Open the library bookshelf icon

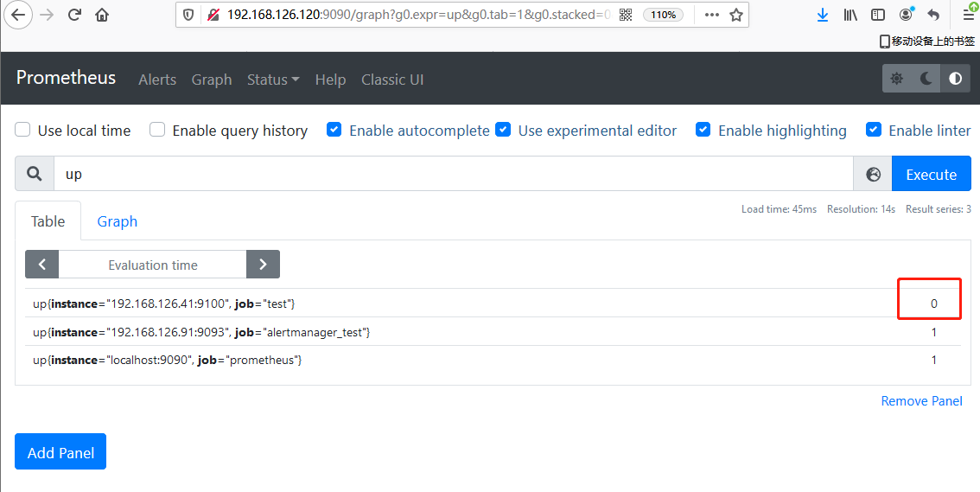point(850,15)
